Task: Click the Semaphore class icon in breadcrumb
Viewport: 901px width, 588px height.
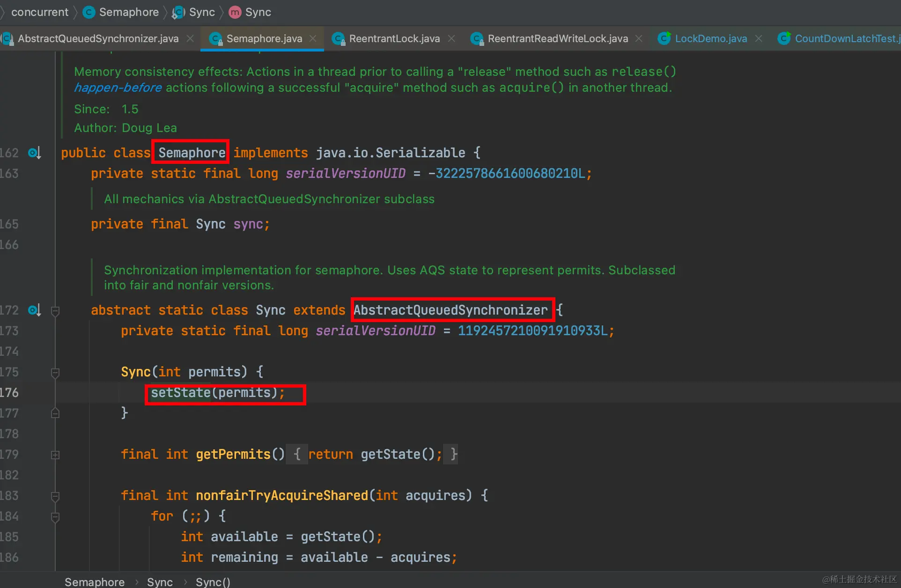Action: 89,12
